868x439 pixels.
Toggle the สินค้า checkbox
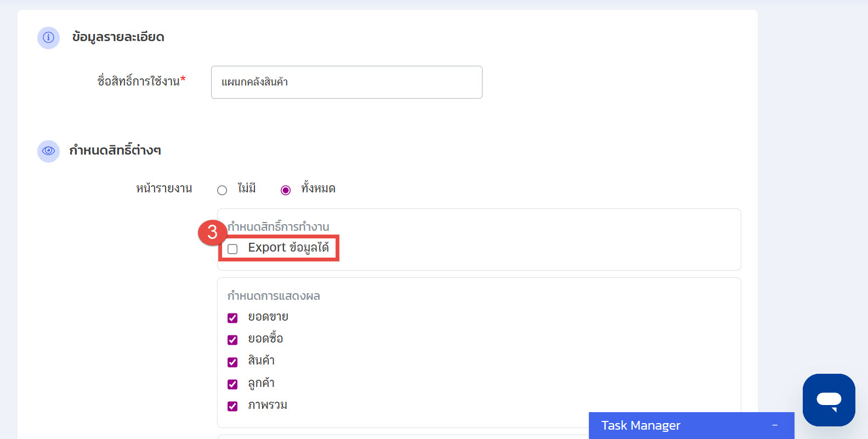232,362
